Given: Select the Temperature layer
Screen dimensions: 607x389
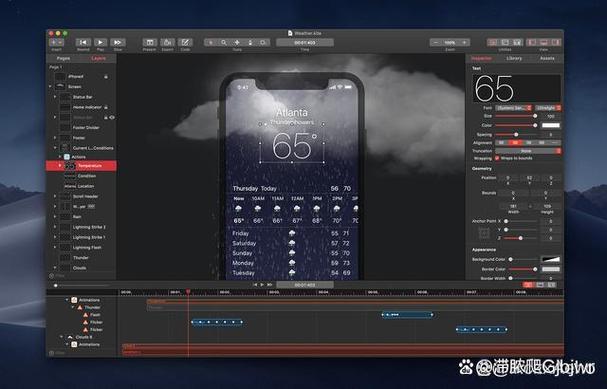Looking at the screenshot, I should coord(81,166).
